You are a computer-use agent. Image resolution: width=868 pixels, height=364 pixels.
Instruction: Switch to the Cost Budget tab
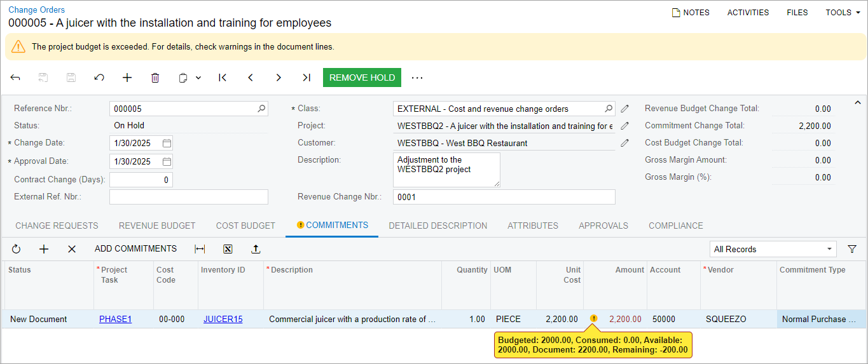pyautogui.click(x=245, y=226)
